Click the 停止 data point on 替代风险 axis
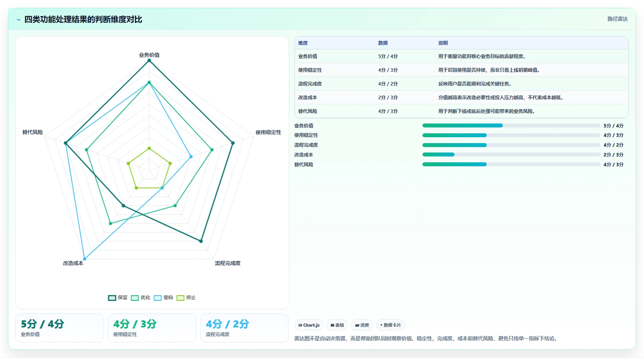 click(128, 163)
